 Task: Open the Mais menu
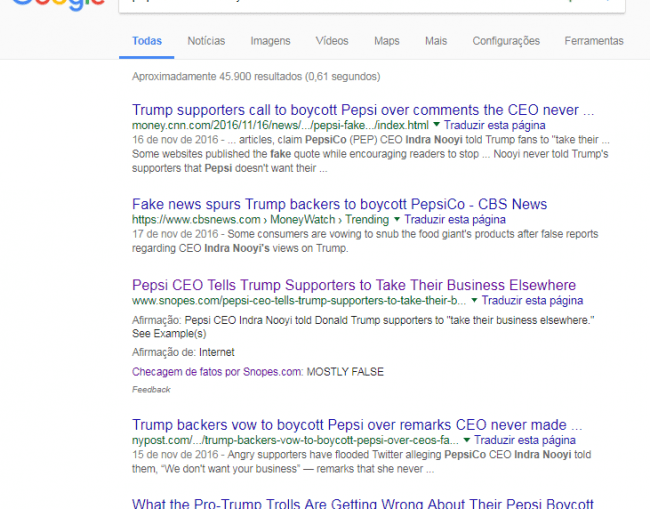pos(436,41)
